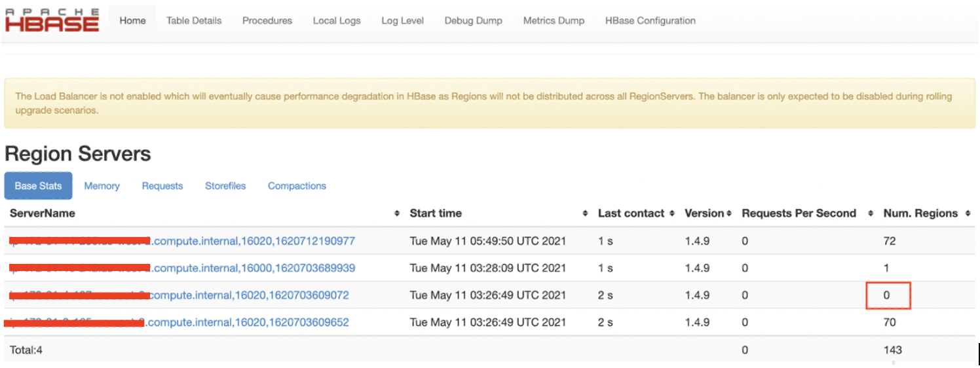Click Num. Regions value 72
Viewport: 980px width, 368px height.
coord(889,241)
